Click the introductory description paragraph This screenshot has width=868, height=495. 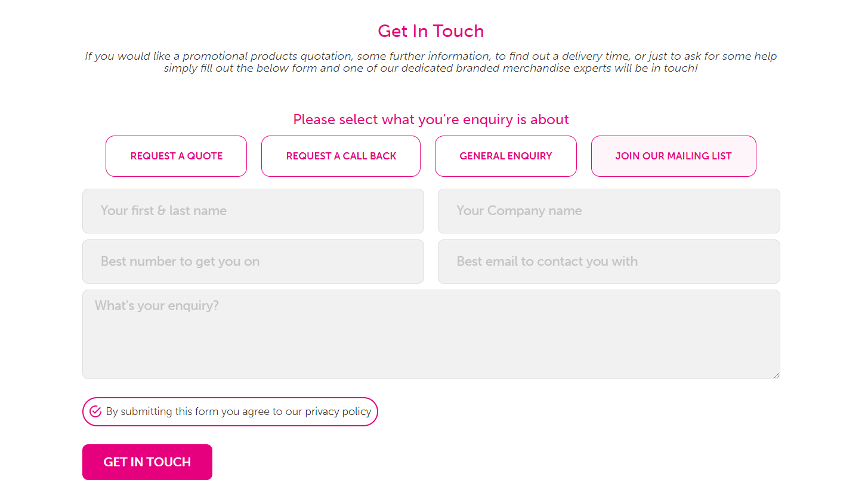431,62
